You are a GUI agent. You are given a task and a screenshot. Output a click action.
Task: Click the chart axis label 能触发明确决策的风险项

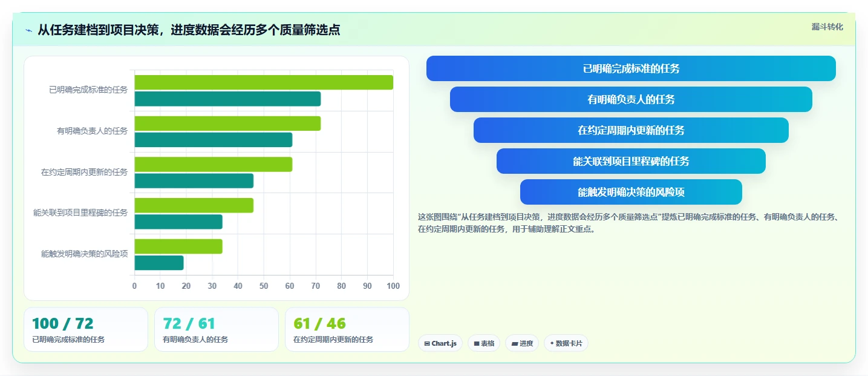pos(85,254)
